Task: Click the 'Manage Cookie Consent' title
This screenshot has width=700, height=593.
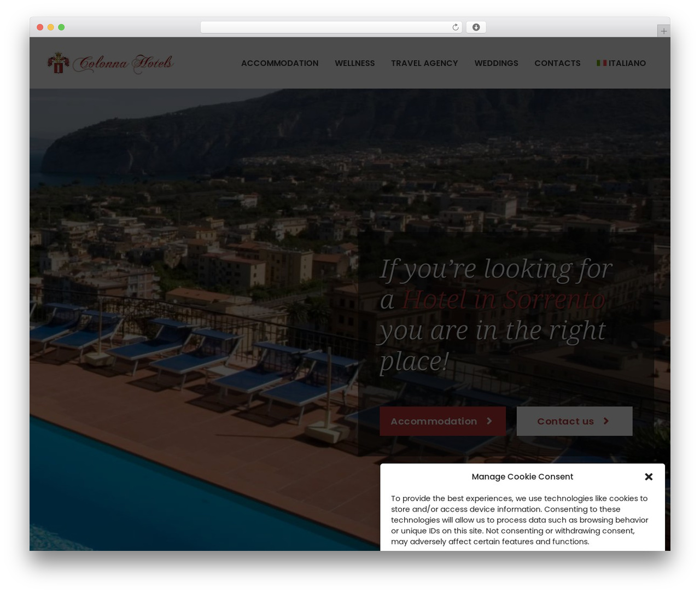Action: (x=522, y=476)
